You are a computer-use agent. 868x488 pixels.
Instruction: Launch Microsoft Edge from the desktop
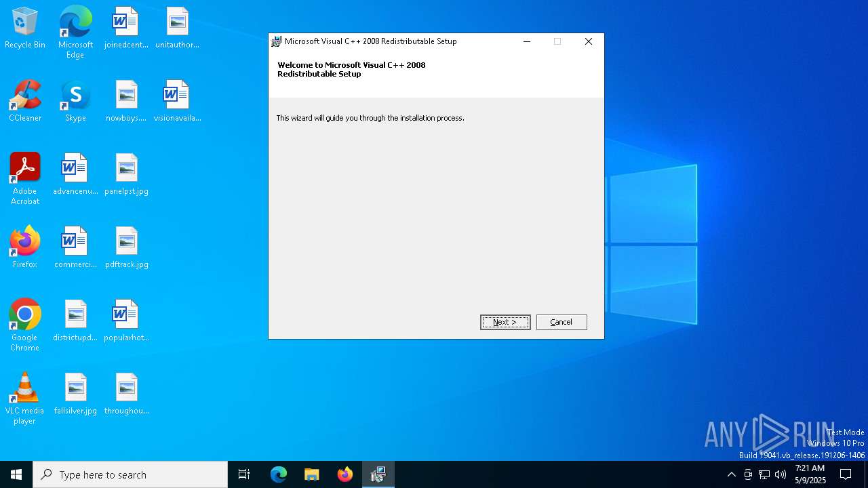tap(75, 32)
